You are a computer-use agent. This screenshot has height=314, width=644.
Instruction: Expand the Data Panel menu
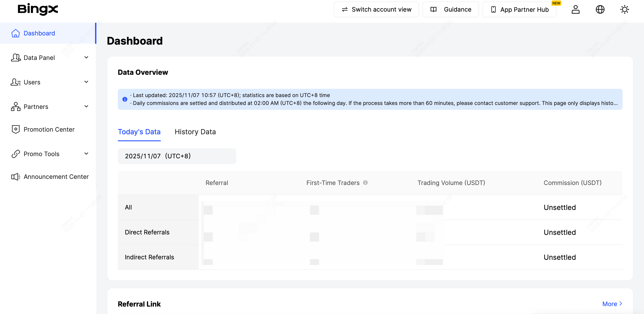[x=86, y=58]
